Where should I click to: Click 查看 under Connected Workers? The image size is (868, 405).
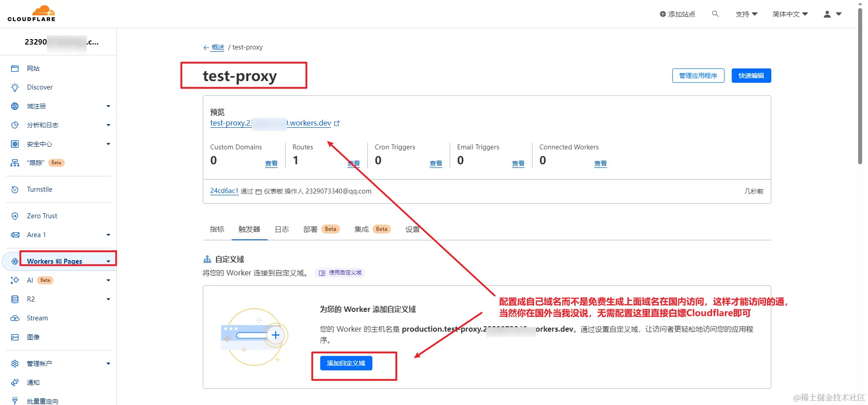click(600, 164)
